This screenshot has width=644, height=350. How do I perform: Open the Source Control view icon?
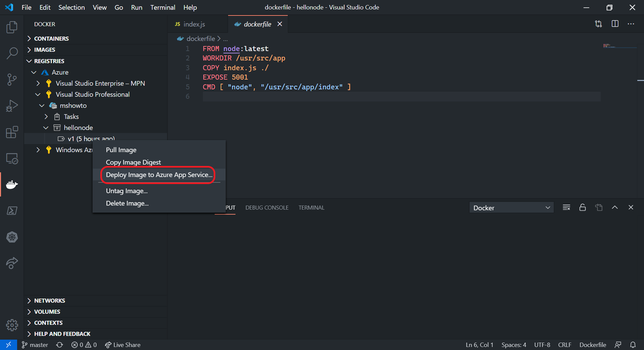[x=12, y=79]
